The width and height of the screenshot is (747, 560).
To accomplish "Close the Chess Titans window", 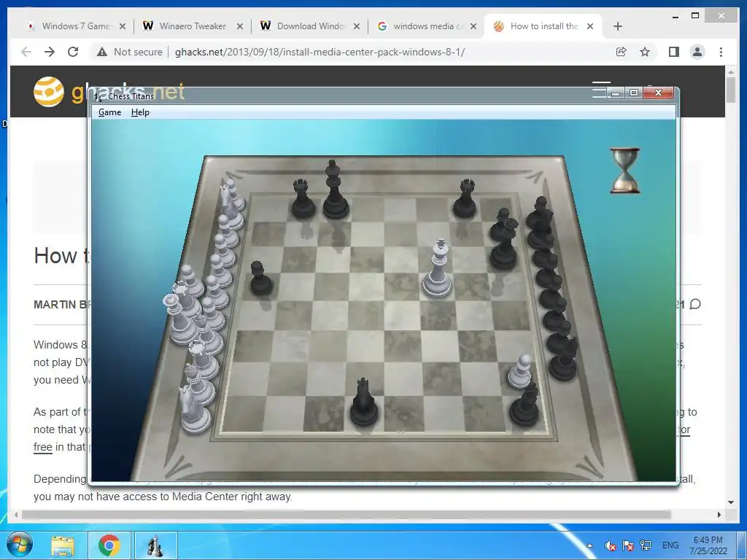I will pos(659,93).
